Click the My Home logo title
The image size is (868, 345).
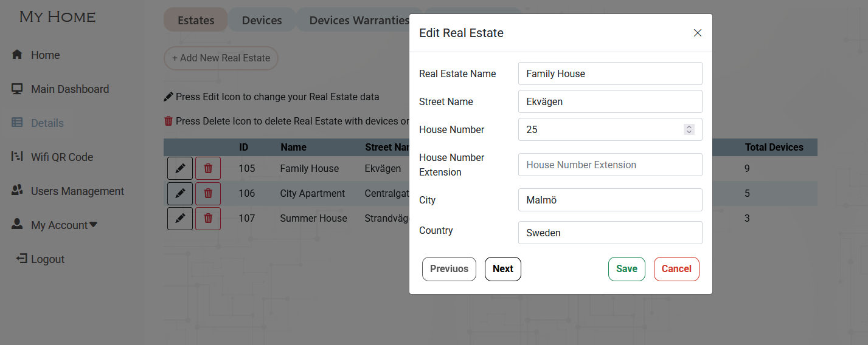point(57,16)
